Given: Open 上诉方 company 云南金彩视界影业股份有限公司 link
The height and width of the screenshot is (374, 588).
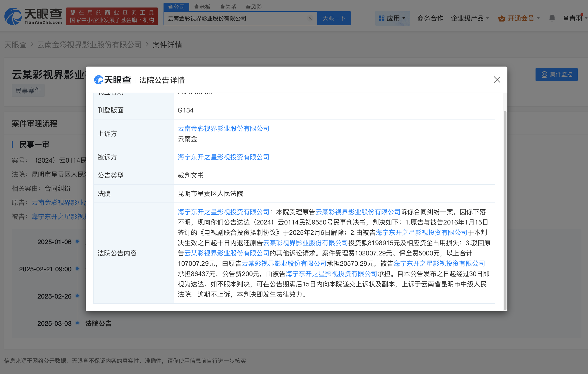Looking at the screenshot, I should pos(223,128).
